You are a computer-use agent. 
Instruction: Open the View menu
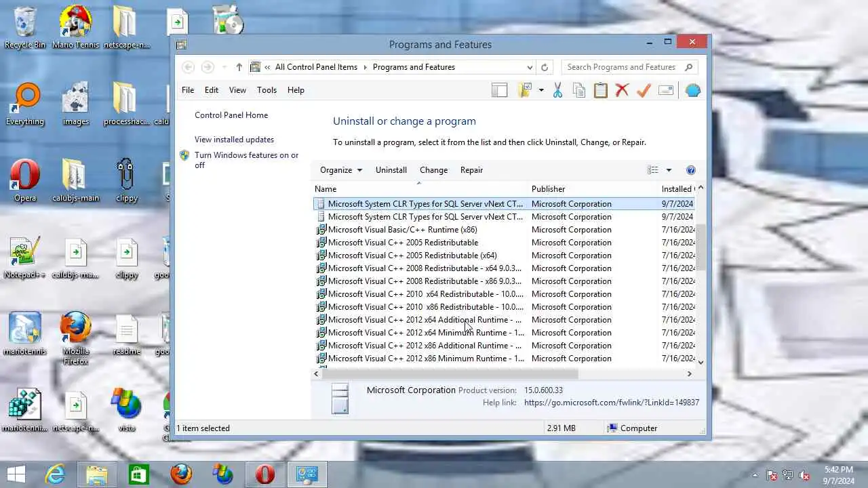237,90
